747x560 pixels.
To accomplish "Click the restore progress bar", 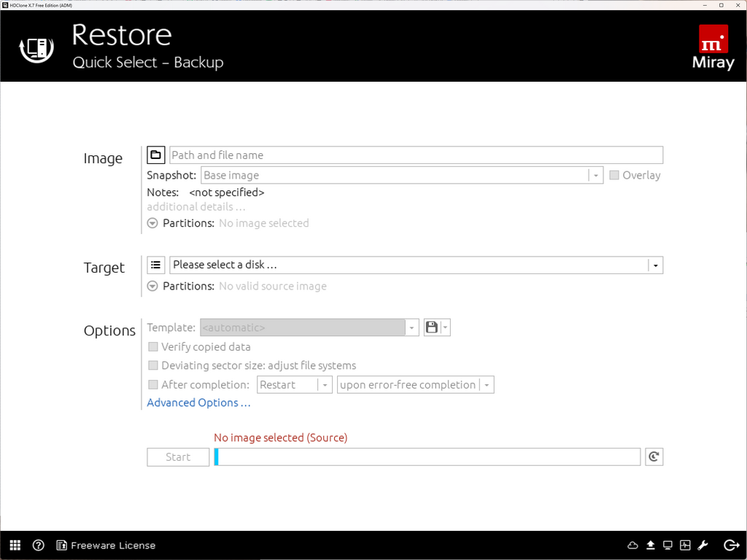I will click(427, 456).
